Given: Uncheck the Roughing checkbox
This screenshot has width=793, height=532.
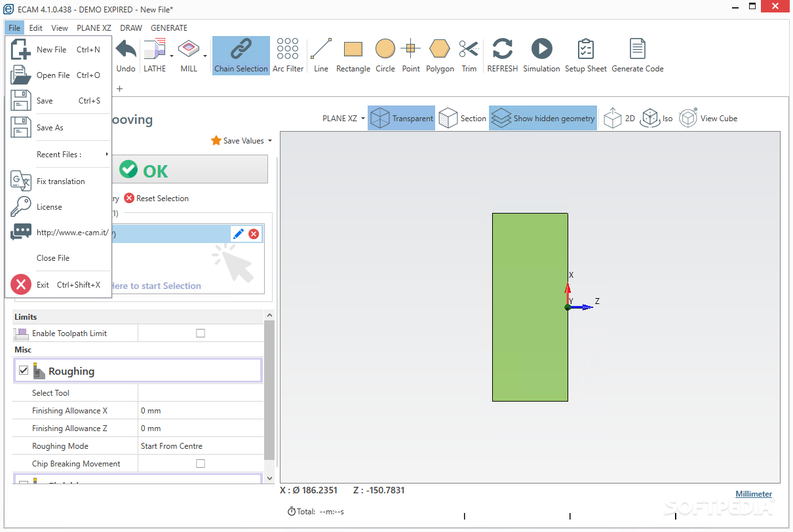Looking at the screenshot, I should coord(24,371).
